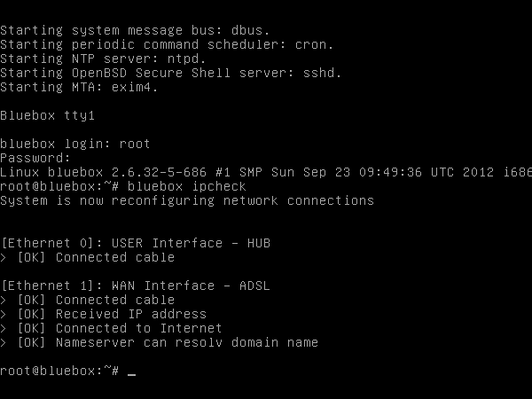Click the 'bluebox login: root' line
Viewport: 532px width, 399px height.
click(75, 144)
